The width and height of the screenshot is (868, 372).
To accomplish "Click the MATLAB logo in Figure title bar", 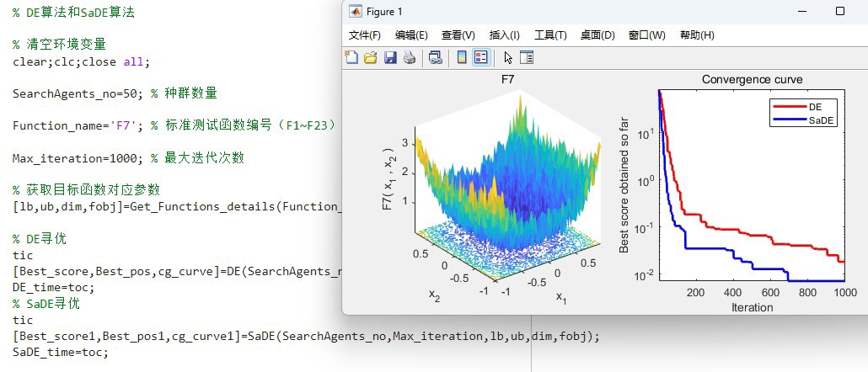I will click(356, 12).
